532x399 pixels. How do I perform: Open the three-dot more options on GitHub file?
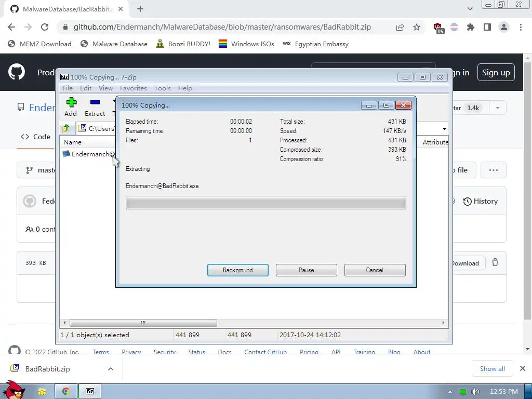pos(494,170)
